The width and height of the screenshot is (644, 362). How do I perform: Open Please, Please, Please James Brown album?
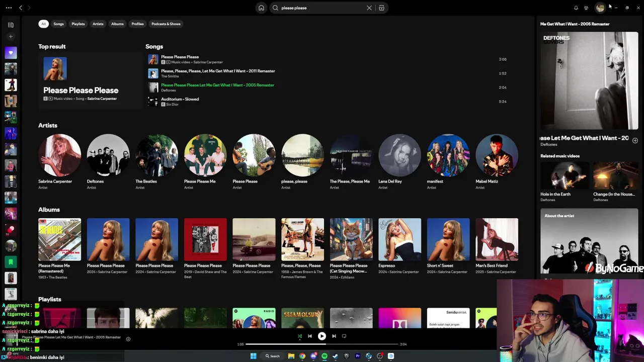[302, 239]
